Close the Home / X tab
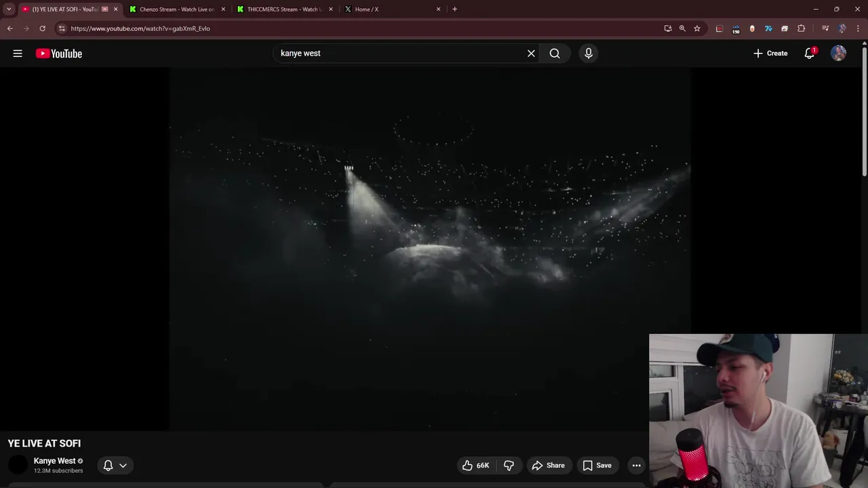868x488 pixels. tap(438, 9)
